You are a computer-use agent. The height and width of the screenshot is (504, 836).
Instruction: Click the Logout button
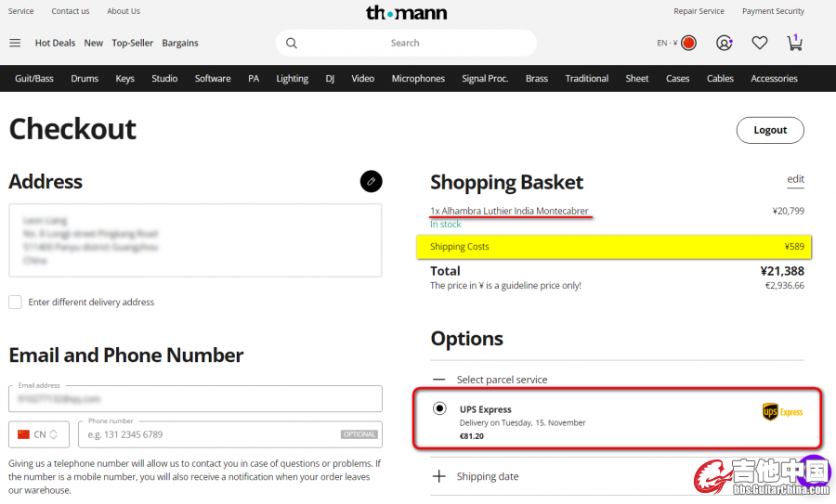770,130
